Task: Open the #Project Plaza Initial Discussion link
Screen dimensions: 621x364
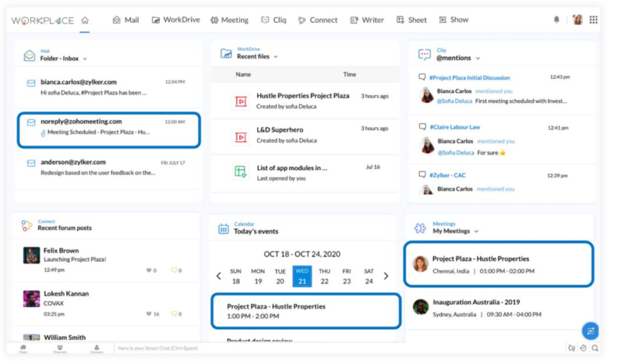Action: point(469,78)
